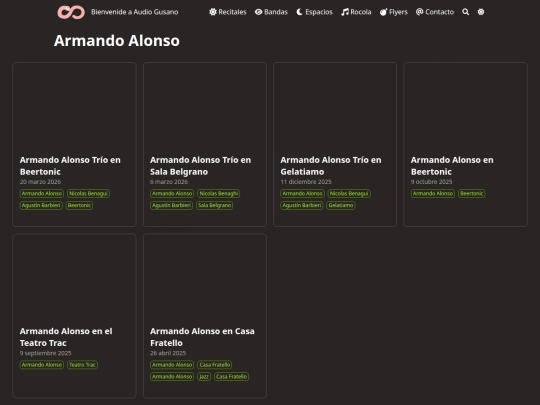Click Nicolas Benagui tag on 20 marzo card
The image size is (540, 405).
(x=89, y=194)
